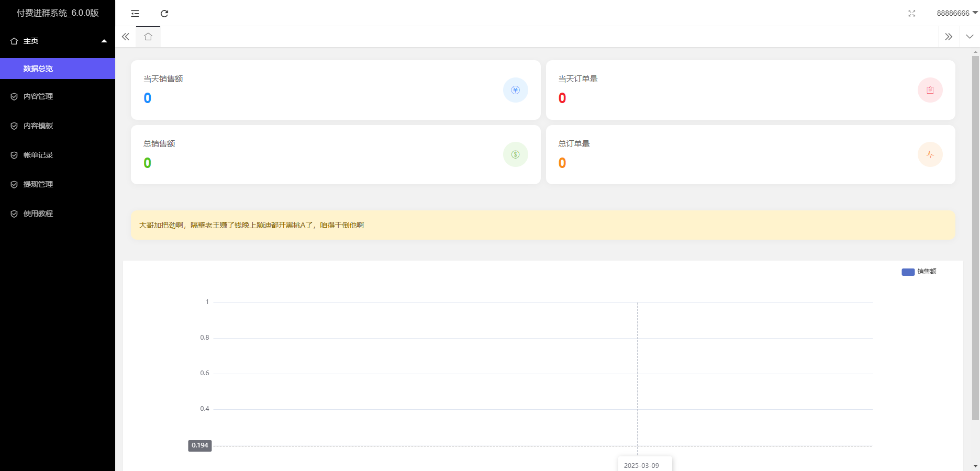Open 提现管理 menu
Image resolution: width=980 pixels, height=471 pixels.
tap(58, 184)
